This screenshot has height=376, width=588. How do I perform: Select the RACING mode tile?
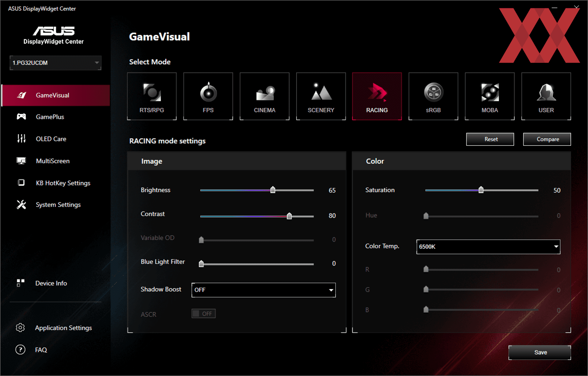point(377,96)
